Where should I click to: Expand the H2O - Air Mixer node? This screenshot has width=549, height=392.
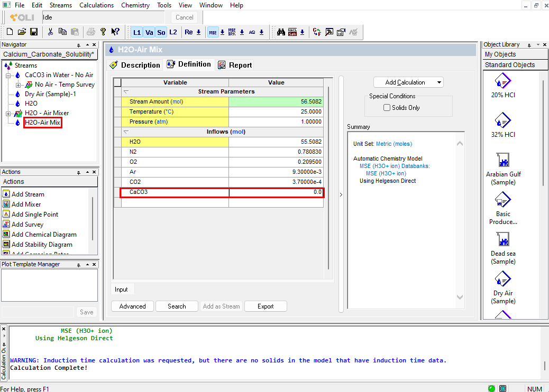8,114
